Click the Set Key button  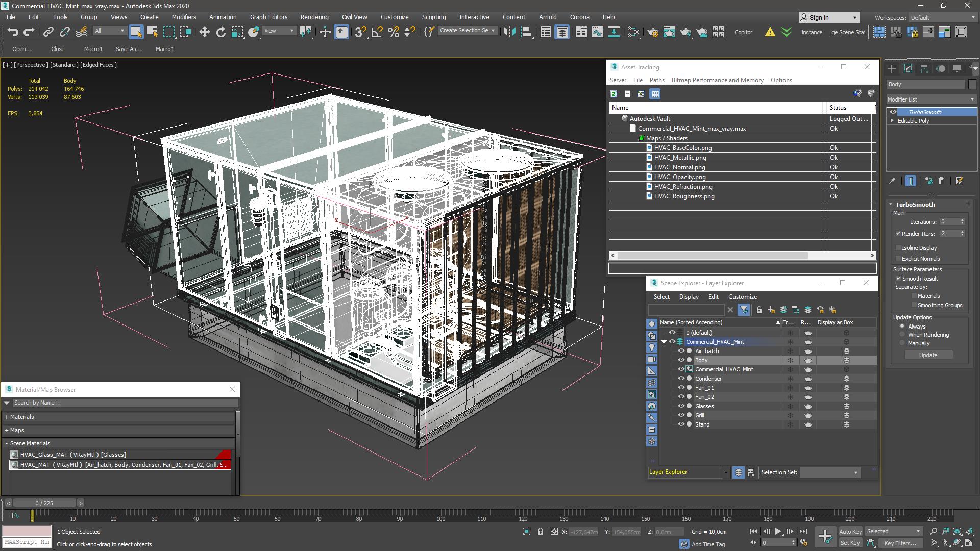(x=850, y=543)
